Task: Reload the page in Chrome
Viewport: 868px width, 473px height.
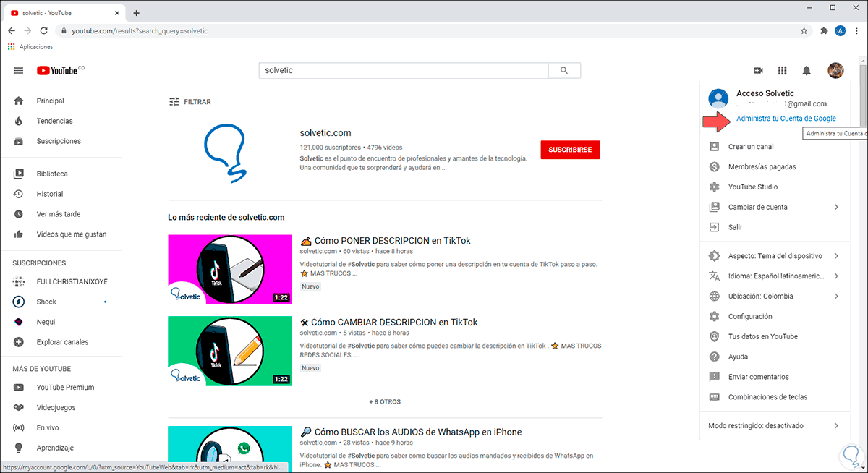Action: point(44,31)
